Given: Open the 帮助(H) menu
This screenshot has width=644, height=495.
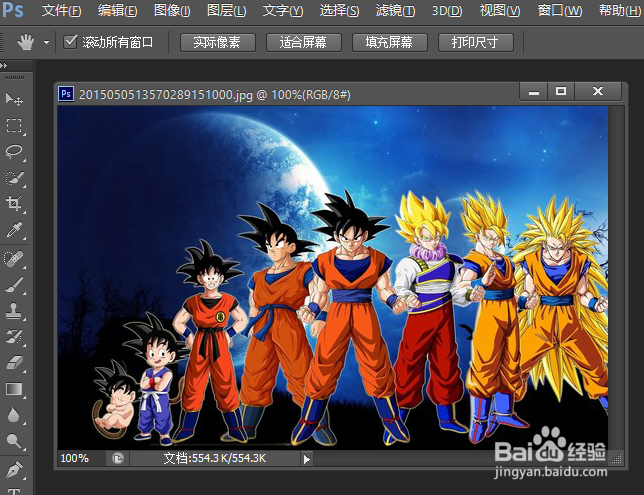Looking at the screenshot, I should point(620,10).
